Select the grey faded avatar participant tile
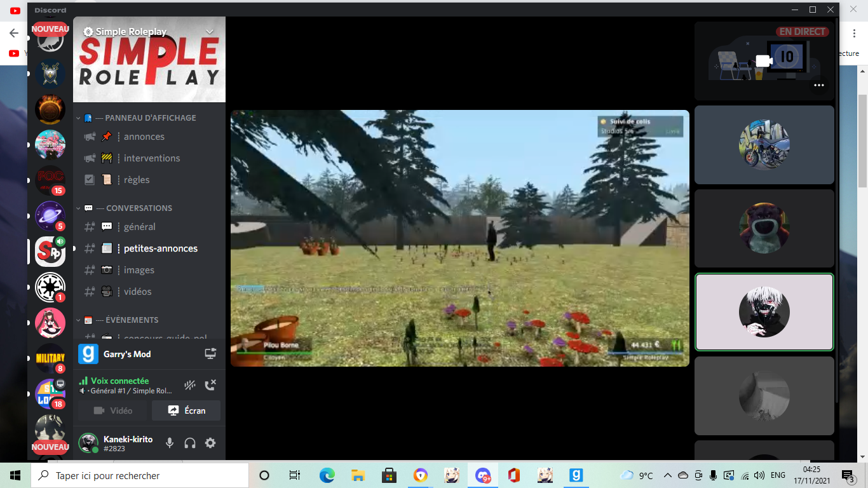The width and height of the screenshot is (868, 488). coord(764,396)
